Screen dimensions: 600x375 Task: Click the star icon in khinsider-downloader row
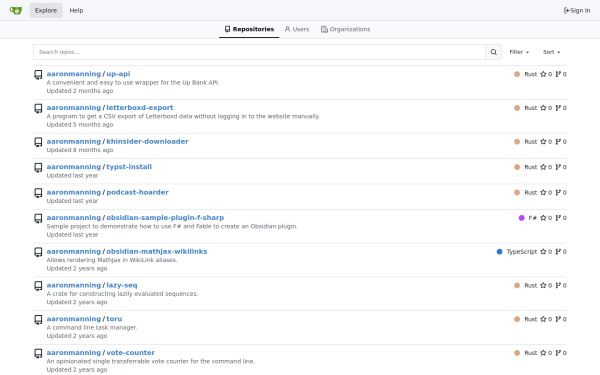click(x=543, y=142)
